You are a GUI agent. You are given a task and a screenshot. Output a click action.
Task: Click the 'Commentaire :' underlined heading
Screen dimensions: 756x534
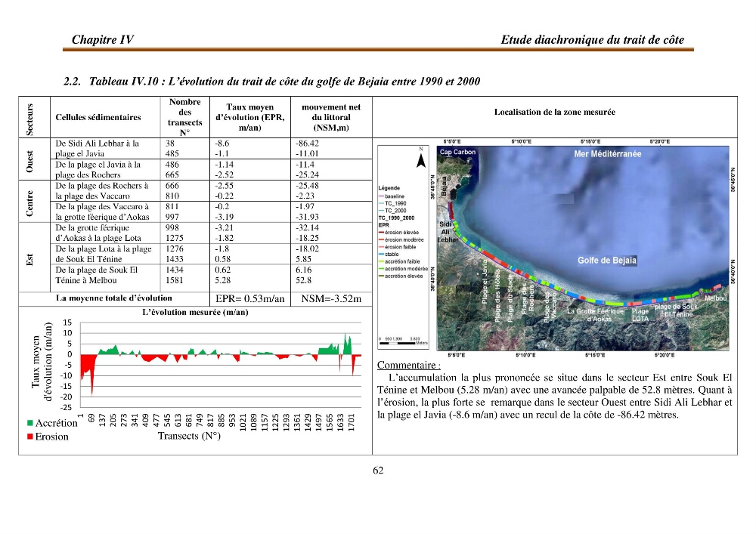(408, 365)
